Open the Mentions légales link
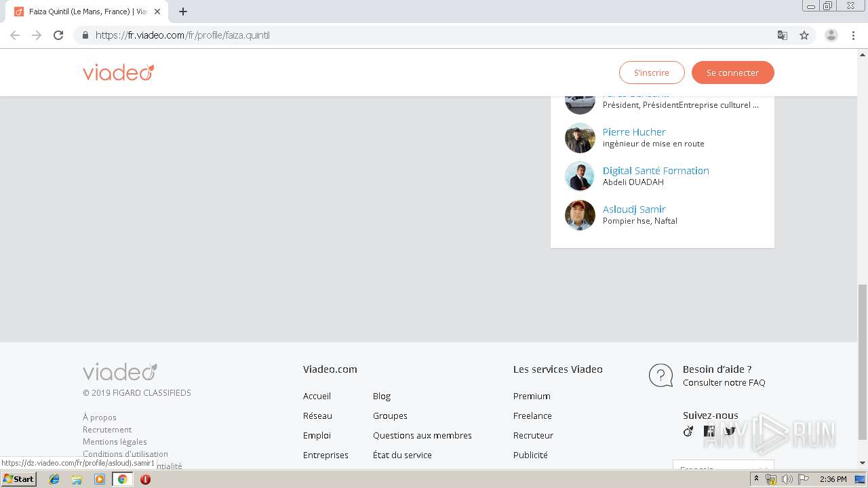The width and height of the screenshot is (868, 488). point(115,441)
